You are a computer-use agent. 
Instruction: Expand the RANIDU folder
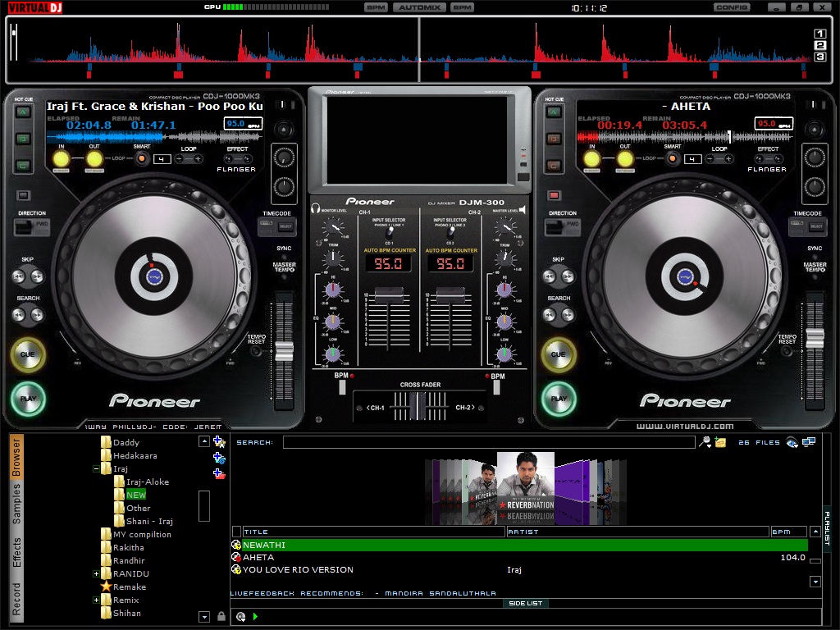(x=96, y=573)
